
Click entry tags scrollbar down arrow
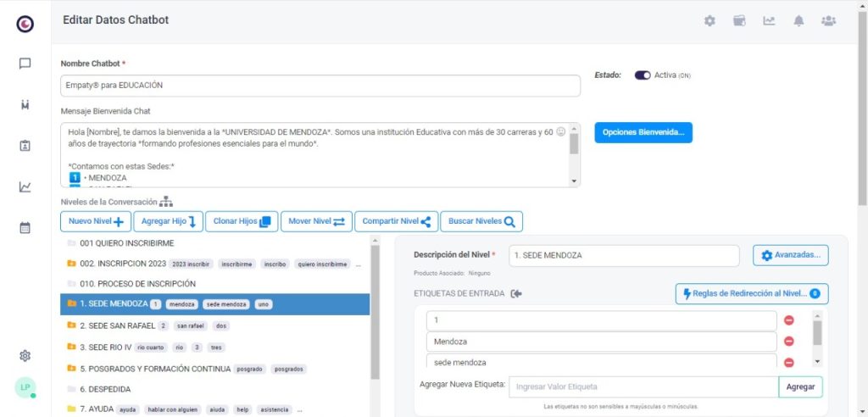pyautogui.click(x=817, y=362)
